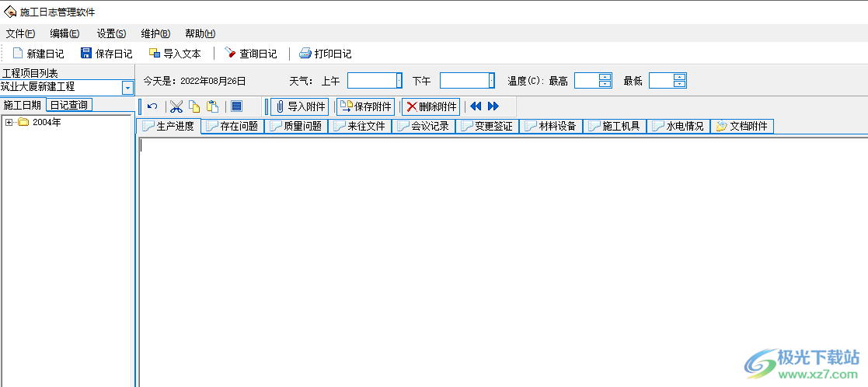Open the 维护(B) menu
This screenshot has height=387, width=868.
[155, 33]
